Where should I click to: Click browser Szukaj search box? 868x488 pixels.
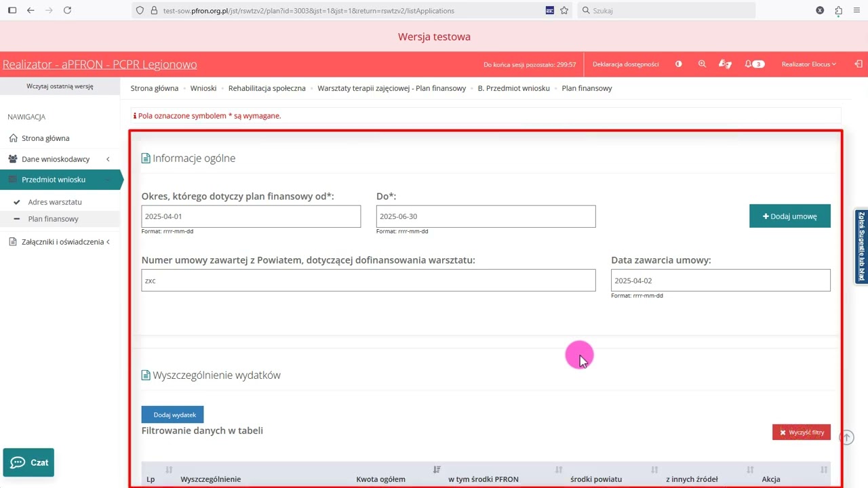click(666, 10)
